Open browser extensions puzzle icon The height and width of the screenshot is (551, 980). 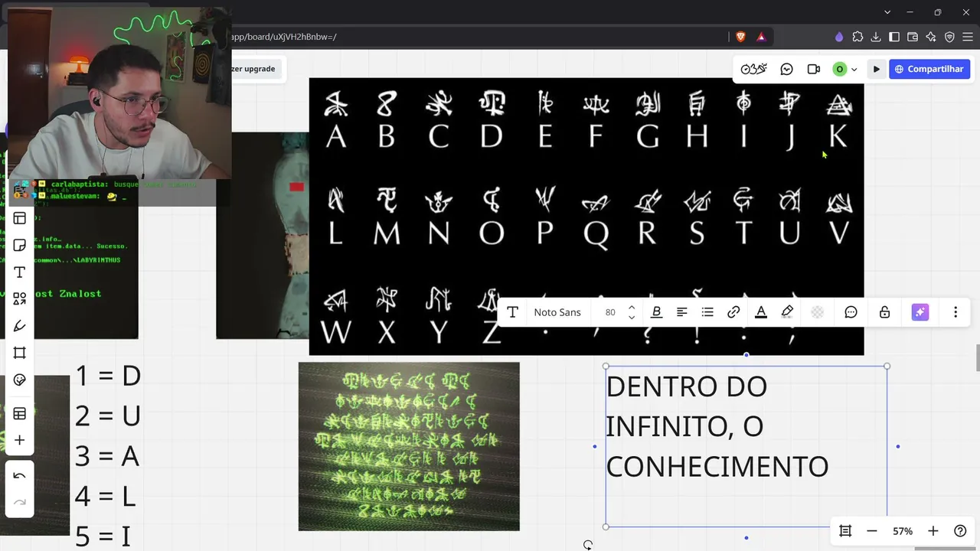pyautogui.click(x=857, y=37)
